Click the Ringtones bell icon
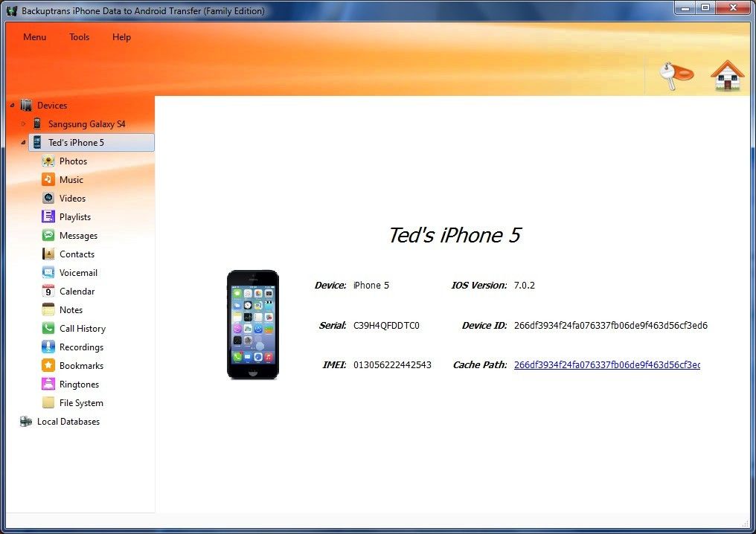The height and width of the screenshot is (534, 756). coord(48,384)
